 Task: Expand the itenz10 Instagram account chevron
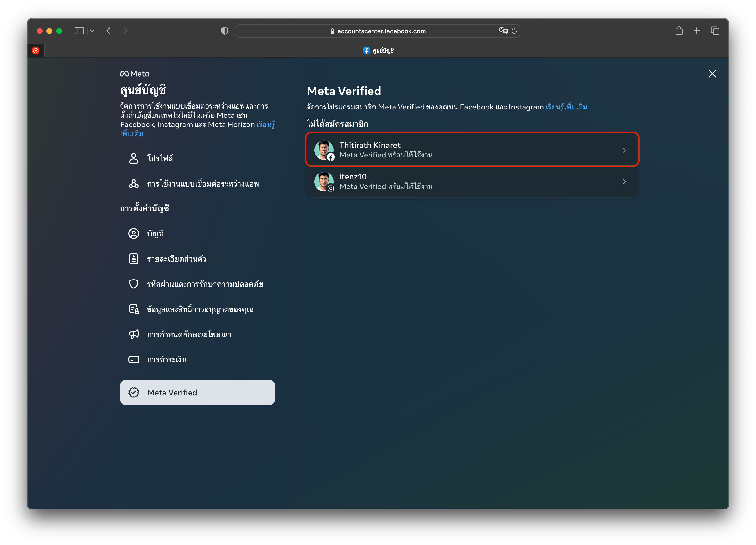click(x=624, y=182)
